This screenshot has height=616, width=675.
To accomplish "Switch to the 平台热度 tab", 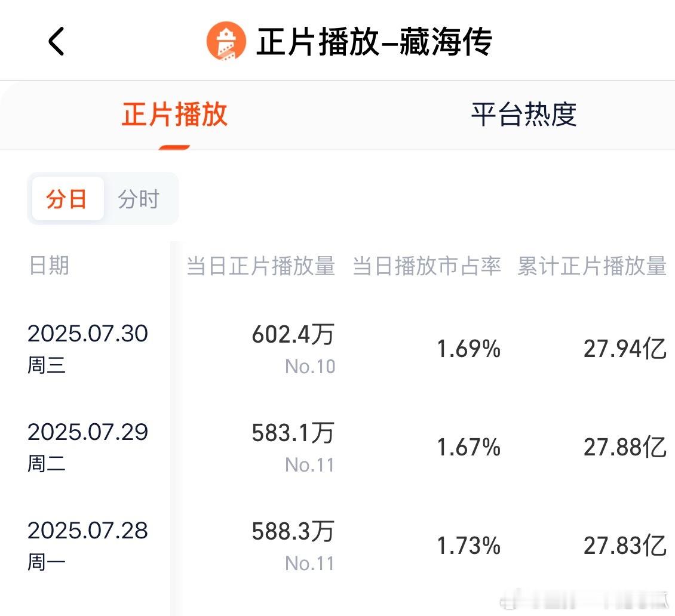I will (x=524, y=115).
